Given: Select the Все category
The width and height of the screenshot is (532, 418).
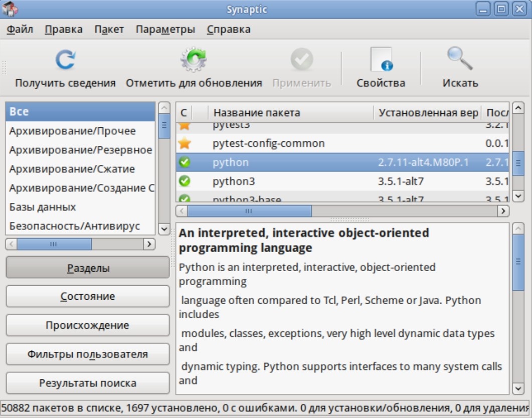Looking at the screenshot, I should (x=80, y=112).
